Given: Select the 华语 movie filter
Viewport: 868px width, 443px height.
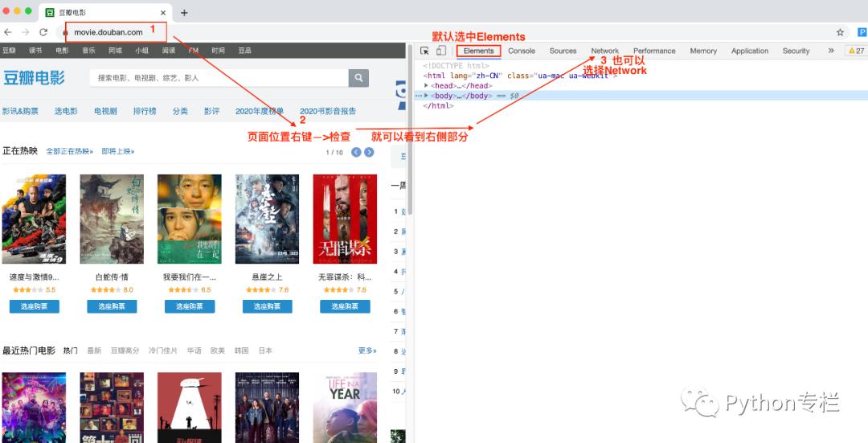Looking at the screenshot, I should 194,351.
